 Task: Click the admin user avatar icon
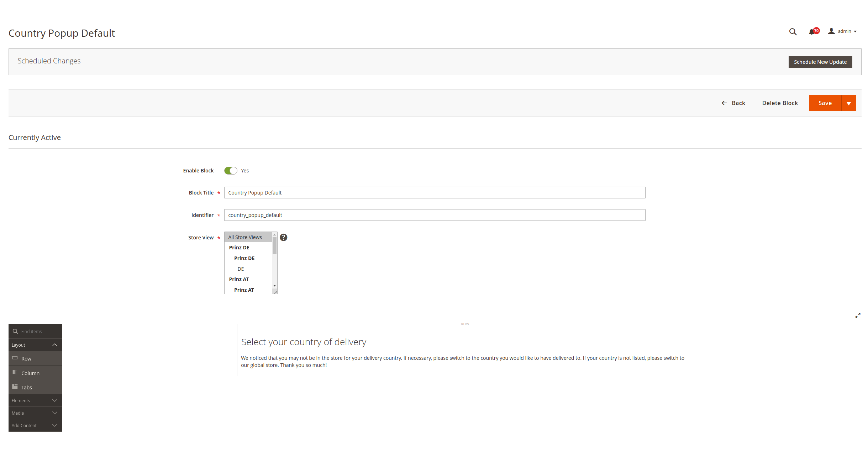(831, 31)
